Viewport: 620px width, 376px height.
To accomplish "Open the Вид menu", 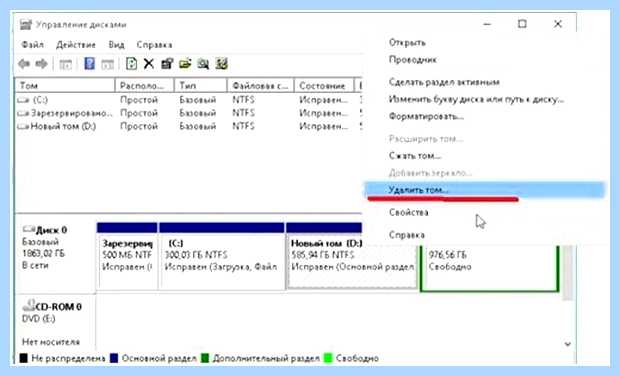I will pos(116,45).
